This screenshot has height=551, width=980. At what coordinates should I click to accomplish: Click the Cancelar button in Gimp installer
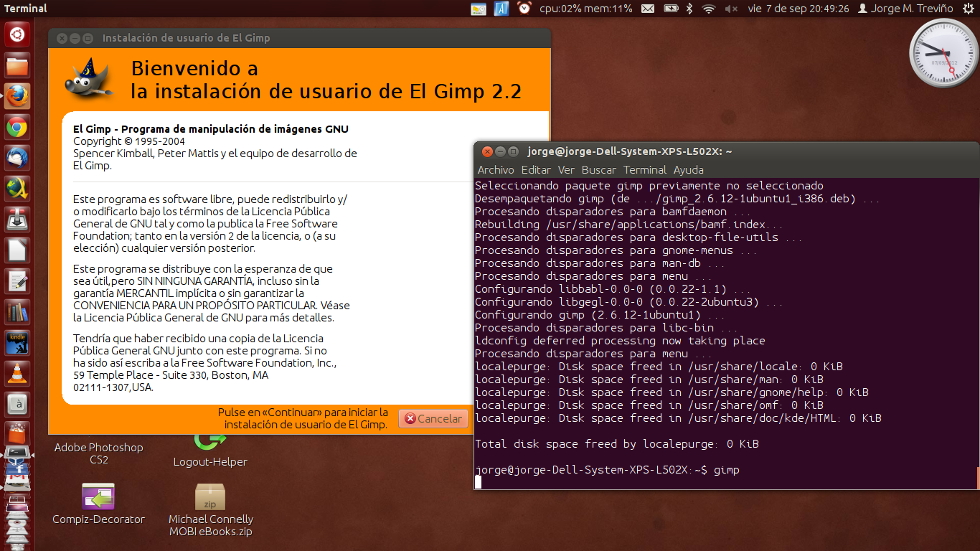point(433,418)
